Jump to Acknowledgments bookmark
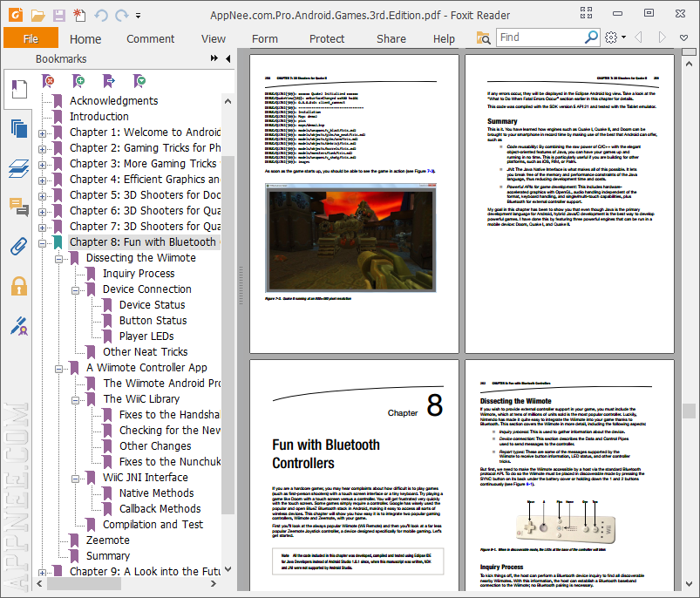The width and height of the screenshot is (700, 598). coord(113,101)
